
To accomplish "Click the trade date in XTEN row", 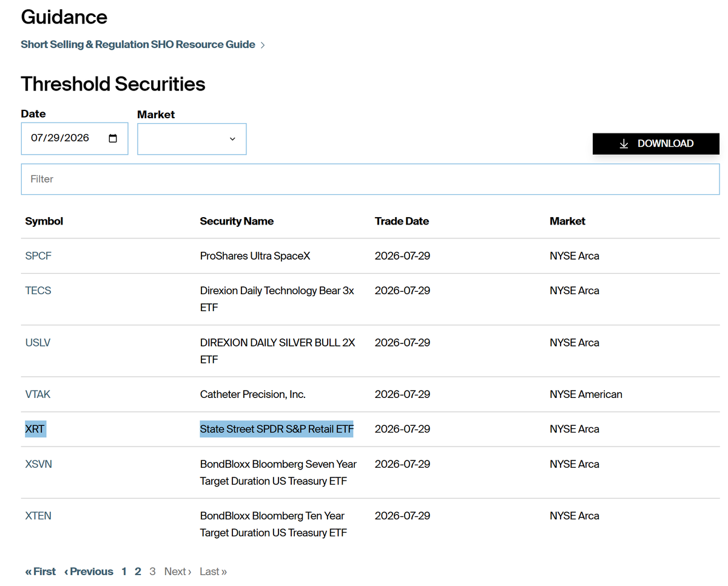I will click(x=402, y=516).
